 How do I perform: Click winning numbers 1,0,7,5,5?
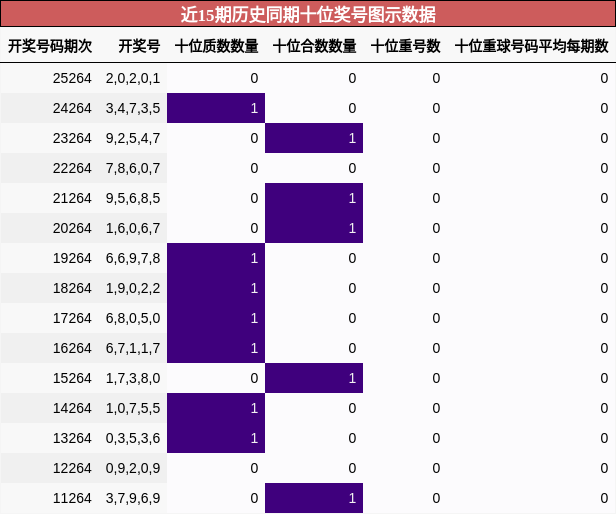tap(133, 408)
